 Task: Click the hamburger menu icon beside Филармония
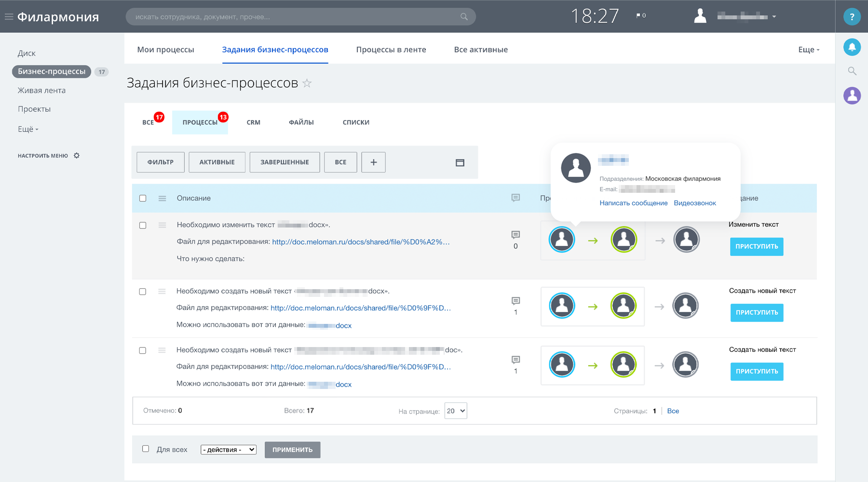9,17
